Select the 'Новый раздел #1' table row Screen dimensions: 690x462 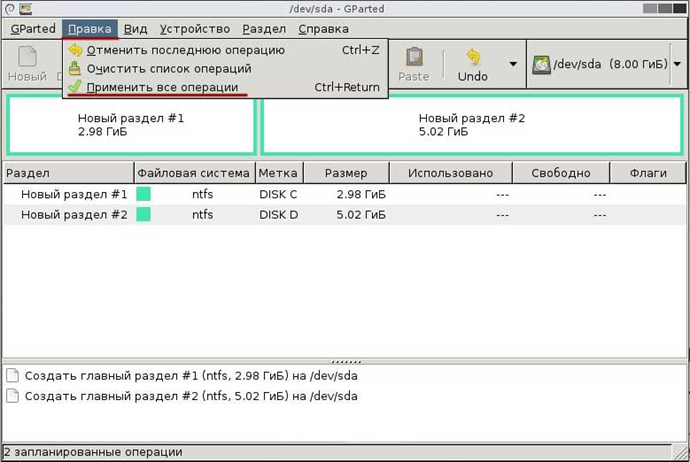pos(75,194)
